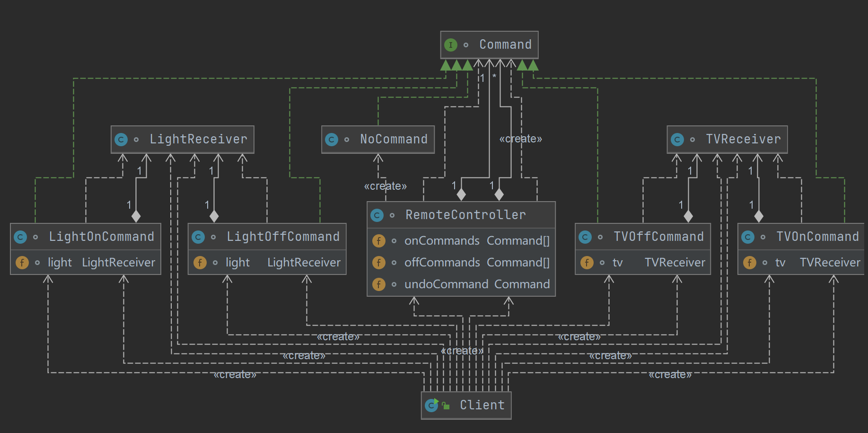Click the runnable class icon beside Client
The width and height of the screenshot is (868, 433).
click(x=431, y=405)
